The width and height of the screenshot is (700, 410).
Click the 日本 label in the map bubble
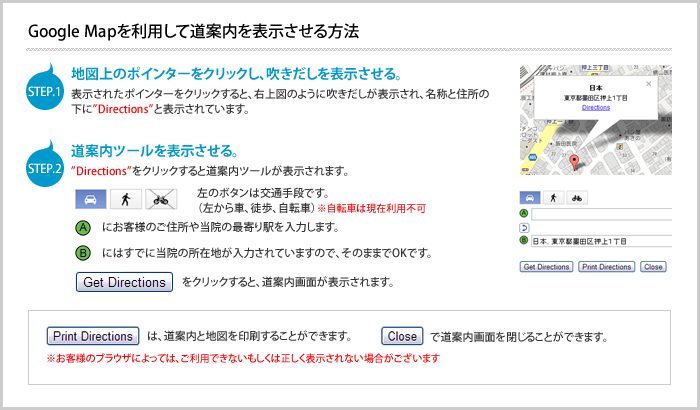(596, 88)
